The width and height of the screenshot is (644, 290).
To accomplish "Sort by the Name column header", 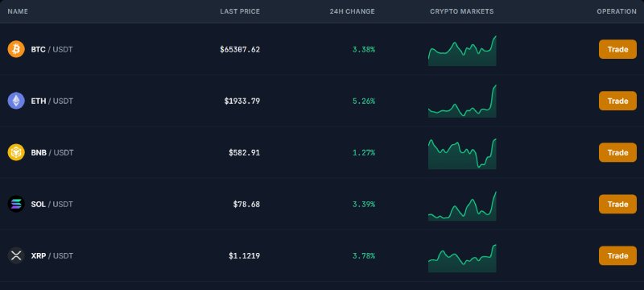I will 18,11.
